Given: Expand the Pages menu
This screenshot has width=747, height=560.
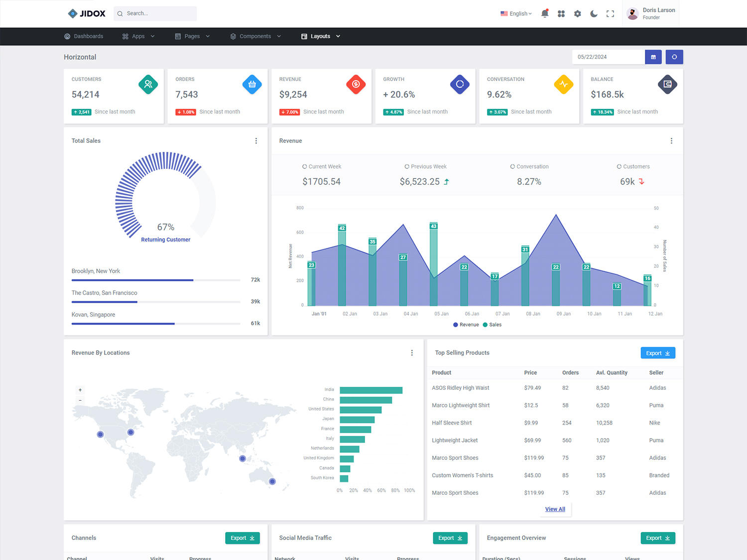Looking at the screenshot, I should point(192,36).
